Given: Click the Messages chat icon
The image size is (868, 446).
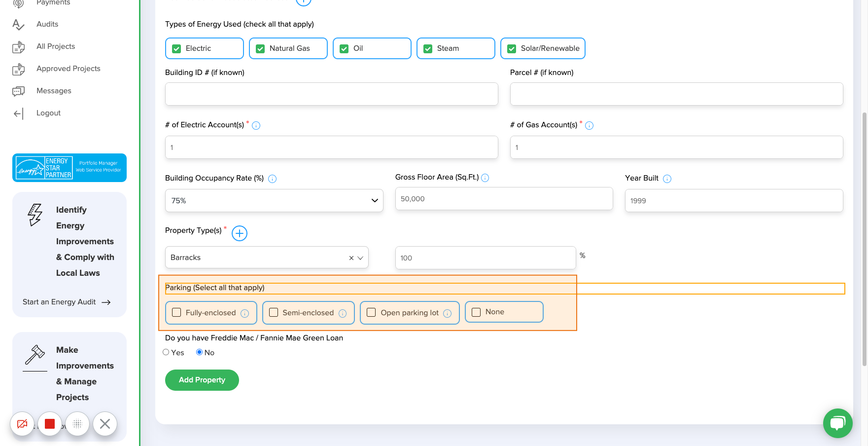Looking at the screenshot, I should click(x=18, y=91).
